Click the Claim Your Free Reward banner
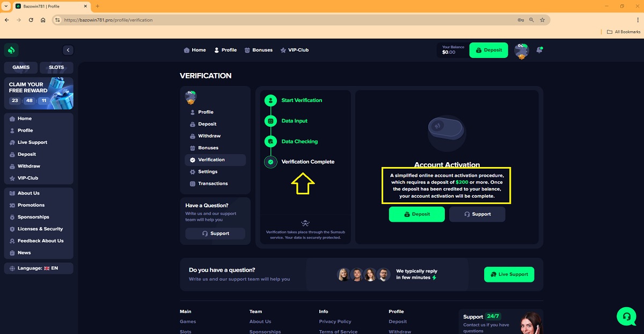644x334 pixels. point(39,93)
